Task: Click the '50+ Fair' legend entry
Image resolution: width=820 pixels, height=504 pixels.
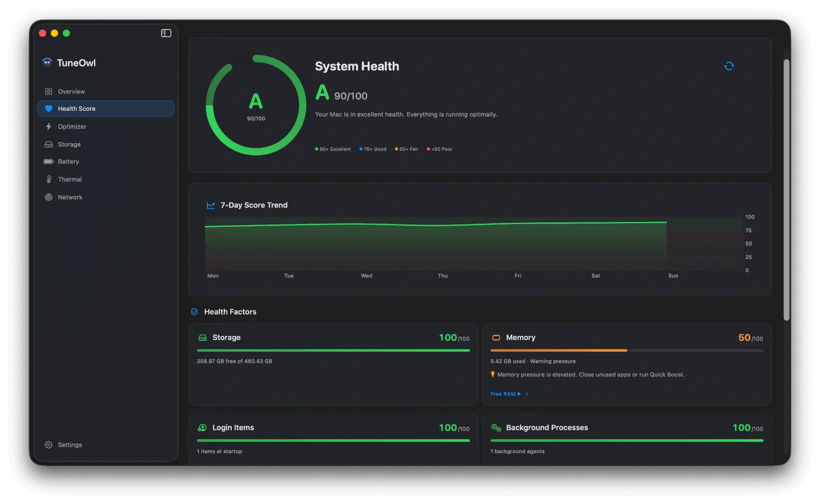Action: [406, 149]
